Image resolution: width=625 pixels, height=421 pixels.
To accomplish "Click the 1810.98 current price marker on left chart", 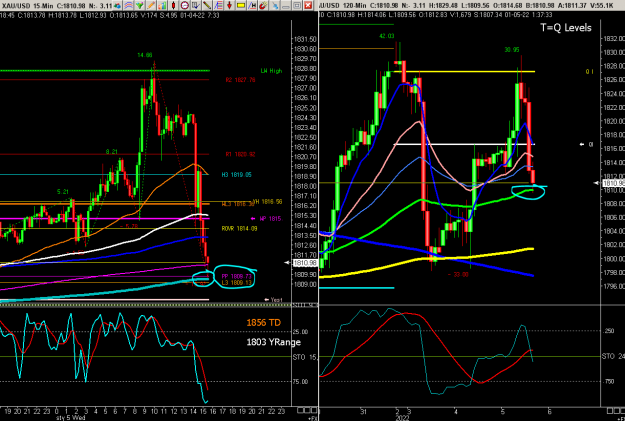I will [305, 263].
